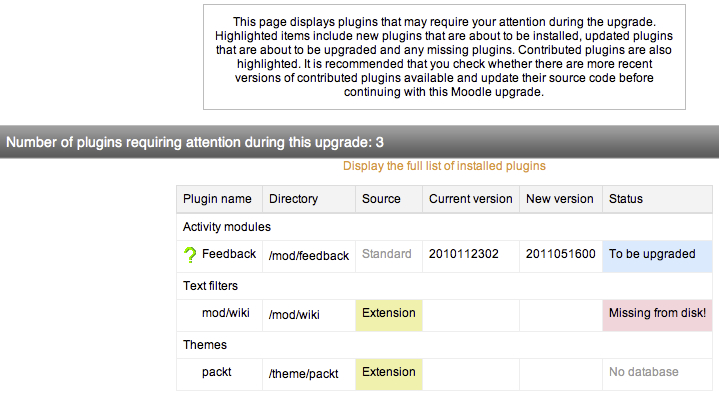
Task: Click the yellow Extension cell for packt
Action: coord(389,374)
